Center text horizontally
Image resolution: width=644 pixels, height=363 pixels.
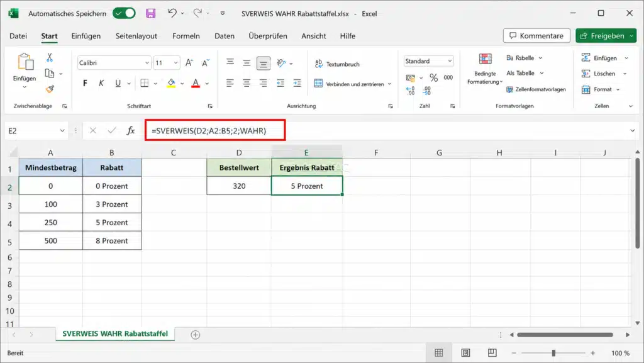click(x=247, y=84)
